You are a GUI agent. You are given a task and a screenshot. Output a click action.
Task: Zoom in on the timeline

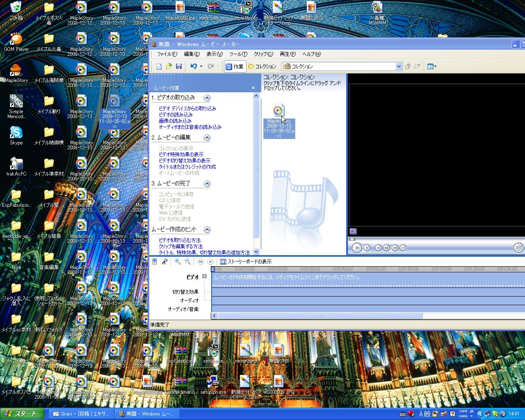(x=178, y=262)
